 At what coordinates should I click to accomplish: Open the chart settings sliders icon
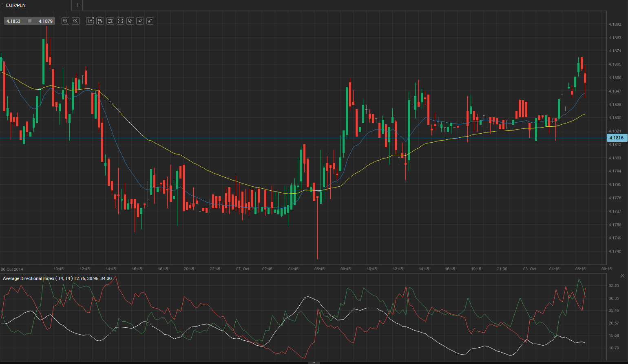pyautogui.click(x=110, y=21)
